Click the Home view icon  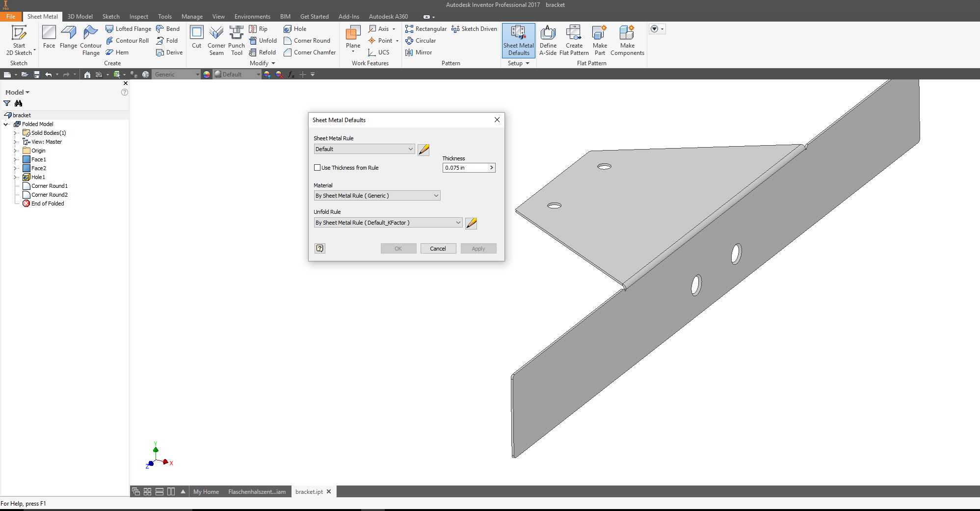87,75
